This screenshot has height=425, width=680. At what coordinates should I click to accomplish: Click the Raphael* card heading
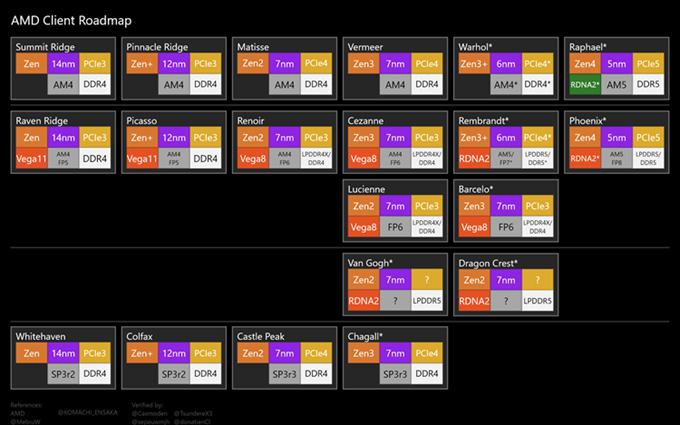(588, 47)
